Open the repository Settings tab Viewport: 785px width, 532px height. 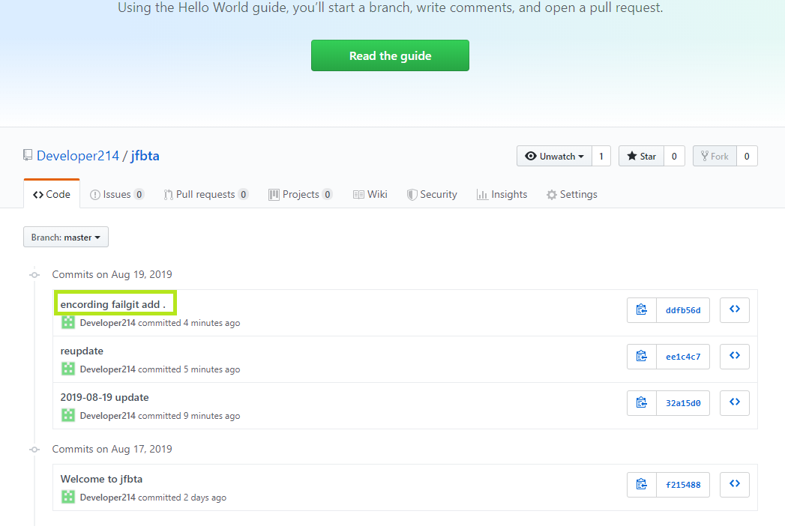tap(572, 194)
